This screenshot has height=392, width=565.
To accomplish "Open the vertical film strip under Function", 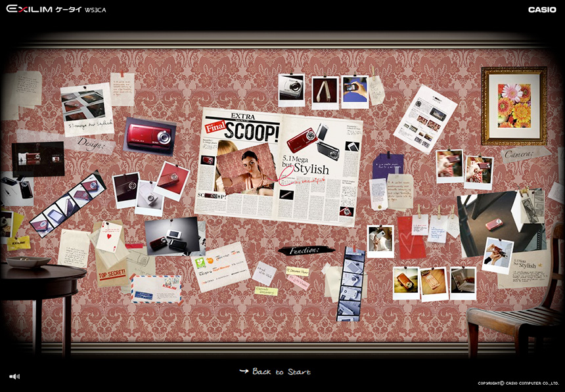I will (x=351, y=284).
